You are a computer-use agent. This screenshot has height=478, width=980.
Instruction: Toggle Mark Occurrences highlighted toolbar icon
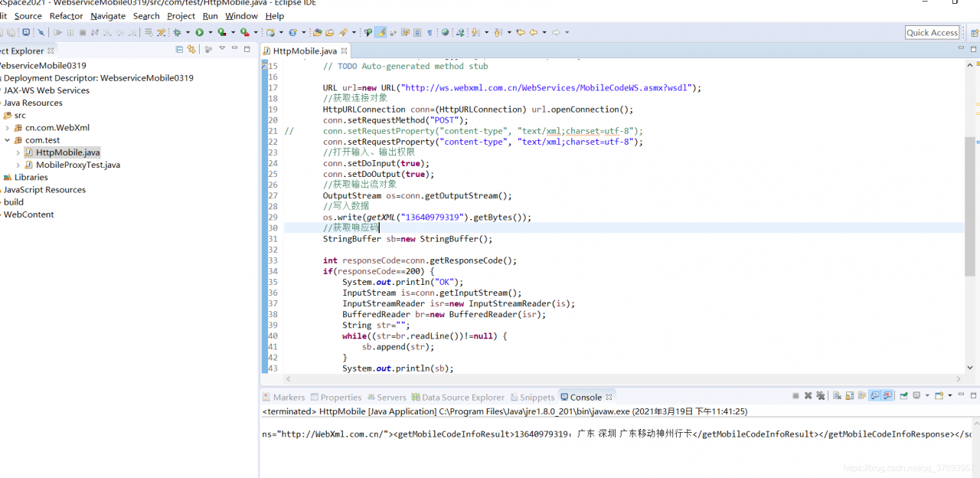point(381,32)
